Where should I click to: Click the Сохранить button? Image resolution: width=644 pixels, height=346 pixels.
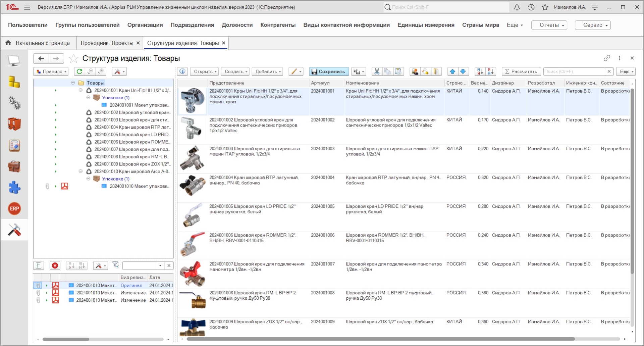(329, 71)
